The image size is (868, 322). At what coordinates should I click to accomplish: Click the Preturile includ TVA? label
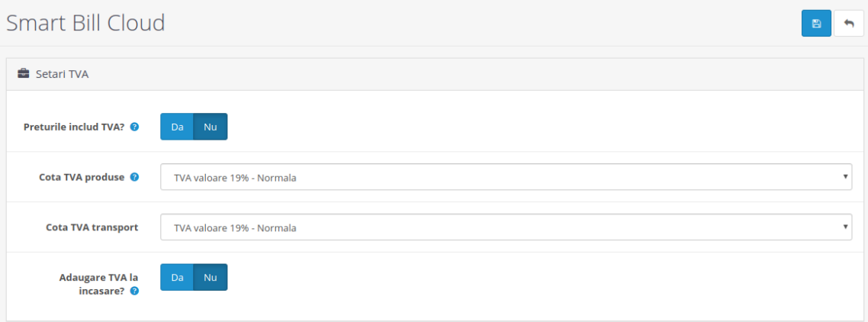coord(74,127)
